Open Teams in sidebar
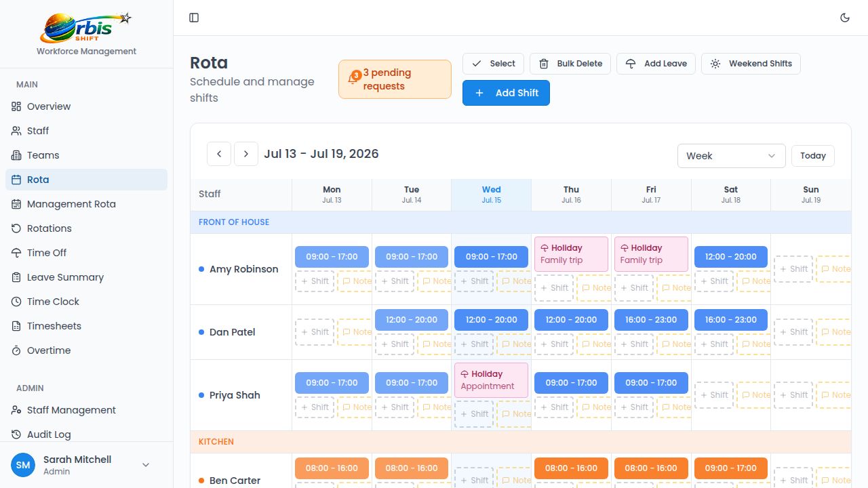The height and width of the screenshot is (488, 868). tap(86, 155)
